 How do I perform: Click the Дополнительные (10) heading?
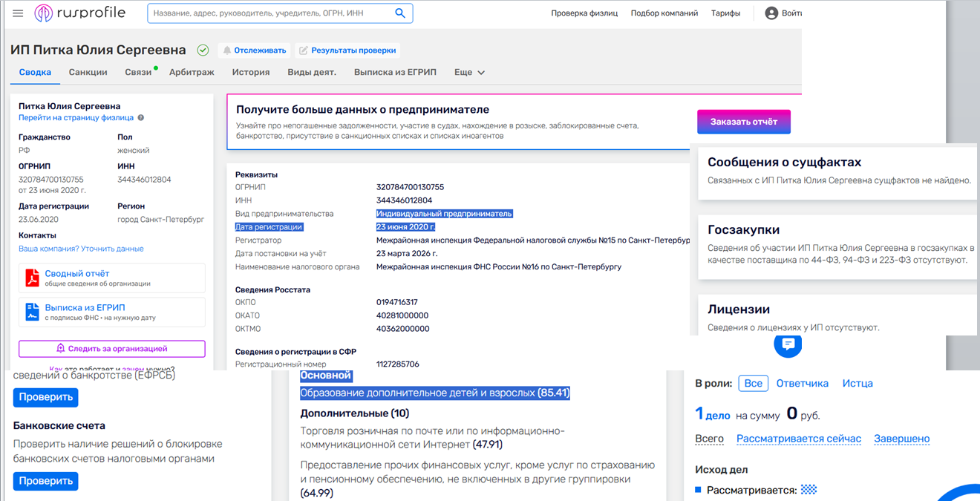coord(355,413)
